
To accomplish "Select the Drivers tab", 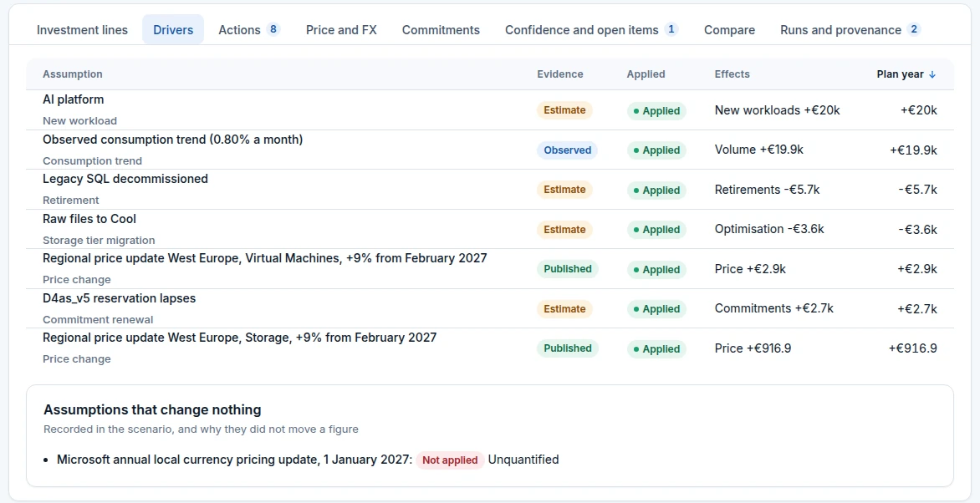I will point(173,30).
